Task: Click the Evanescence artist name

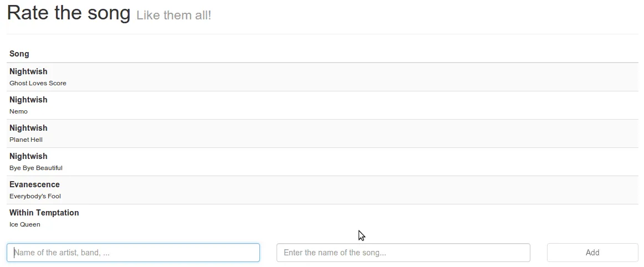Action: (34, 184)
